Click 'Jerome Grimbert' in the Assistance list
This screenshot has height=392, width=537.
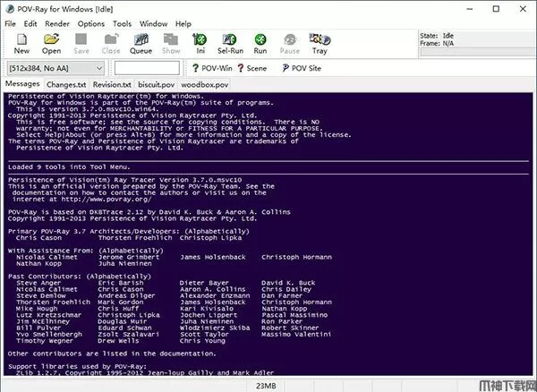click(x=129, y=257)
